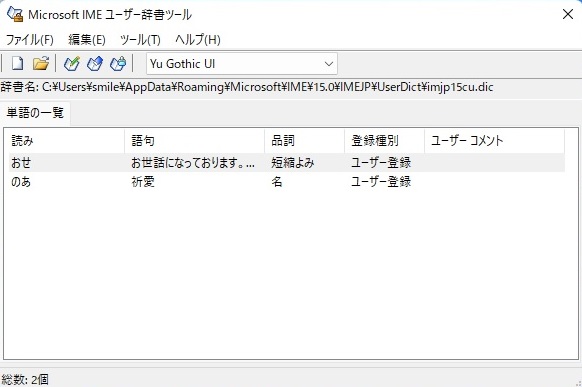Viewport: 582px width, 387px height.
Task: Click the 短縮よみ part-of-speech cell
Action: [292, 163]
